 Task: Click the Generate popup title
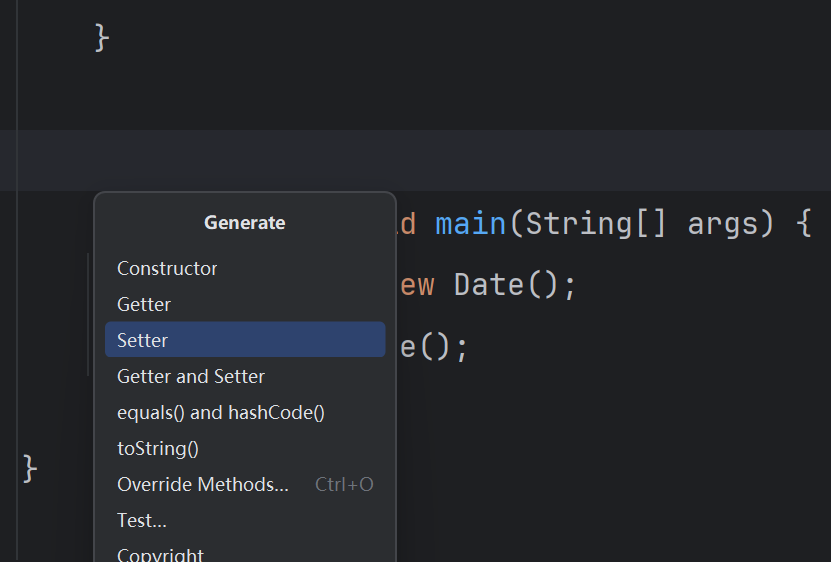click(245, 223)
